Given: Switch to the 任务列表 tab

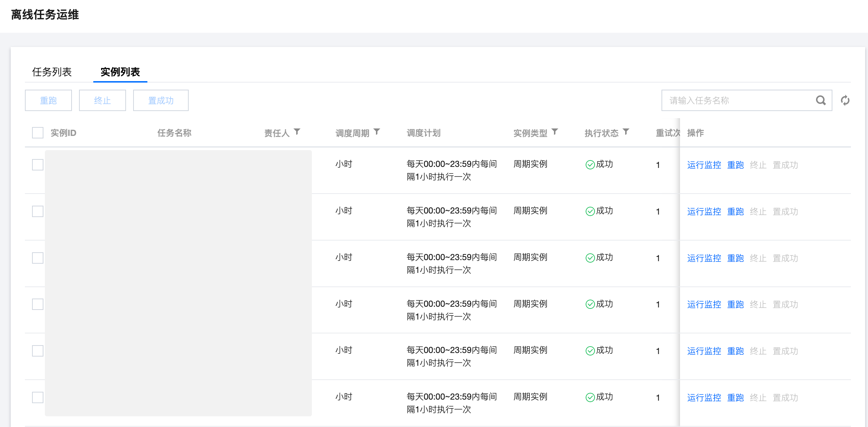Looking at the screenshot, I should [x=52, y=72].
